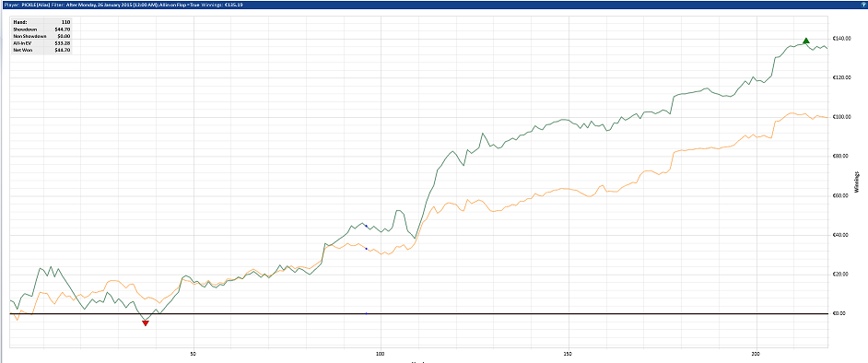Viewport: 868px width, 363px height.
Task: Select the blue point on zero baseline
Action: pyautogui.click(x=367, y=314)
